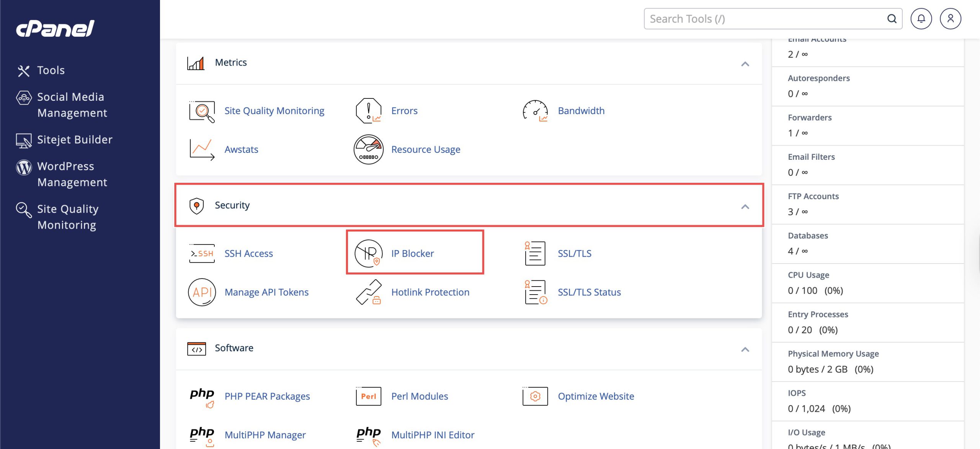The height and width of the screenshot is (449, 980).
Task: Open the notifications bell icon
Action: 921,19
